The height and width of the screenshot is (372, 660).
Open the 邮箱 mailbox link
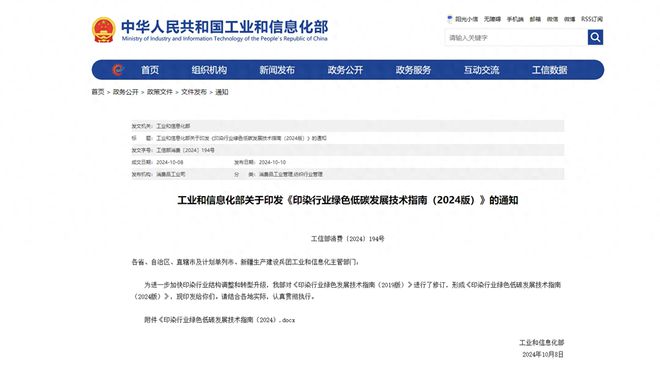coord(535,19)
